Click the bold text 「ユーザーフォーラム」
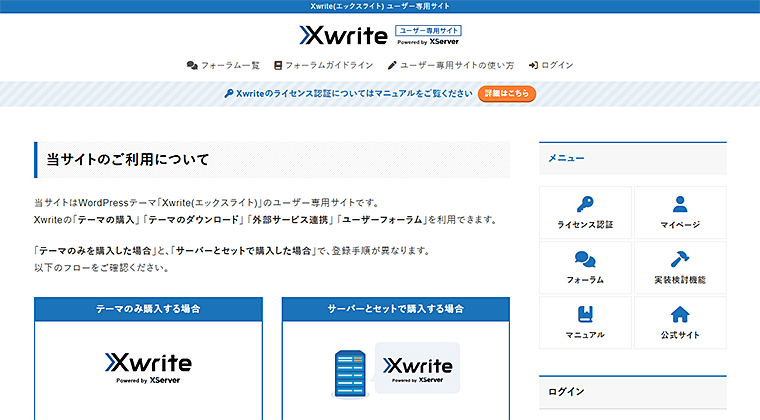Viewport: 760px width, 420px height. pos(382,220)
